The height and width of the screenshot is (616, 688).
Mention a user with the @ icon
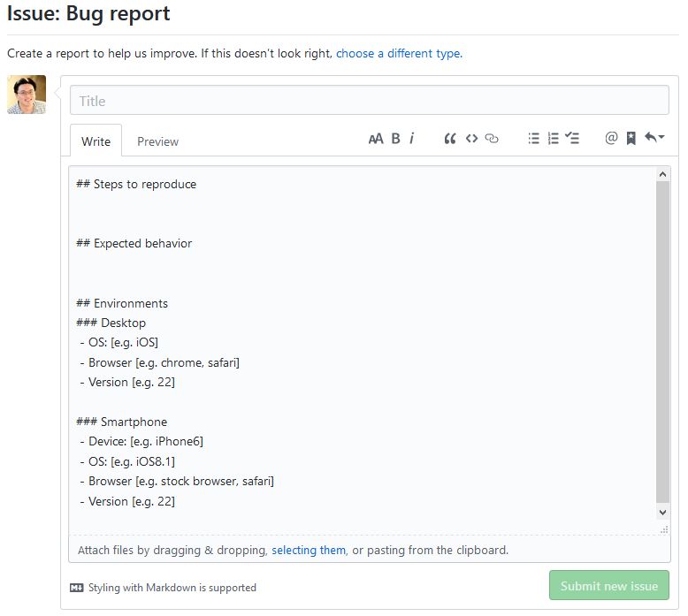[611, 139]
